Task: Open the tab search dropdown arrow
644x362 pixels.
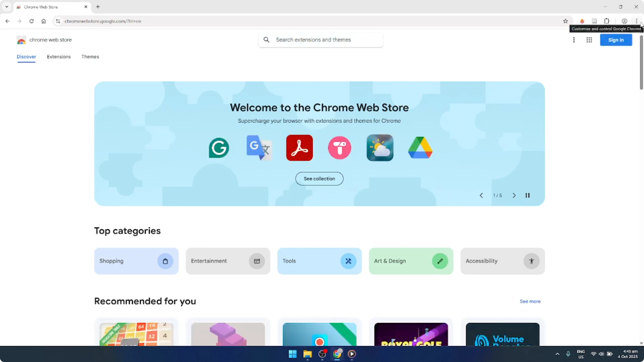Action: (x=7, y=7)
